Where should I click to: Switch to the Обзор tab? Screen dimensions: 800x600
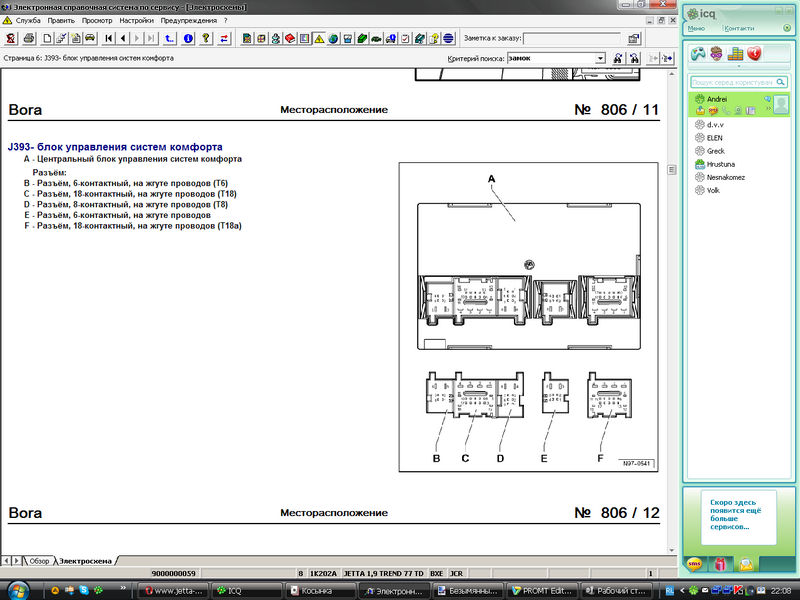(x=39, y=561)
